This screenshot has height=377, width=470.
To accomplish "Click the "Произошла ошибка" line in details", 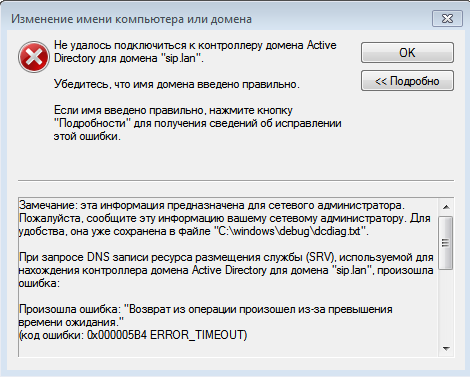I will click(x=206, y=309).
